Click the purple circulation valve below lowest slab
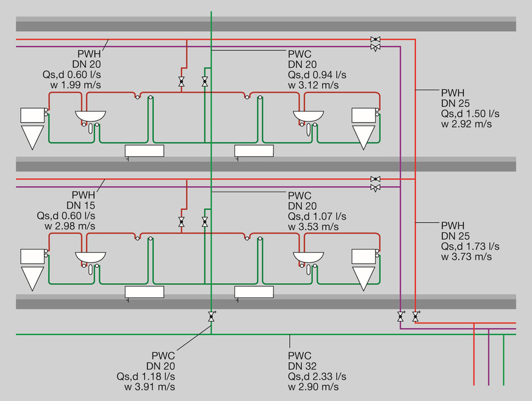Viewport: 532px width, 401px height. pos(400,316)
